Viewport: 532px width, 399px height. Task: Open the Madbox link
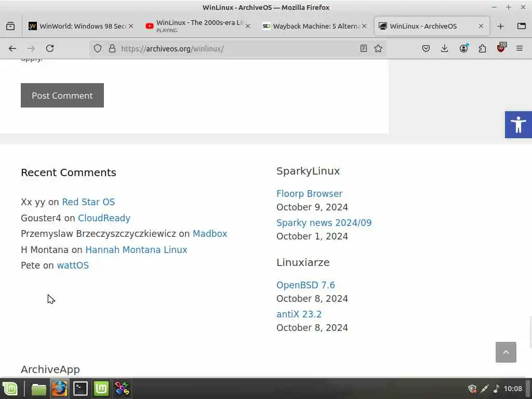pyautogui.click(x=210, y=234)
